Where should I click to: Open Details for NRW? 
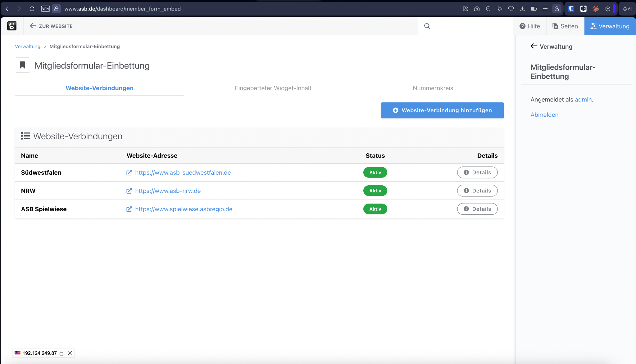(477, 191)
